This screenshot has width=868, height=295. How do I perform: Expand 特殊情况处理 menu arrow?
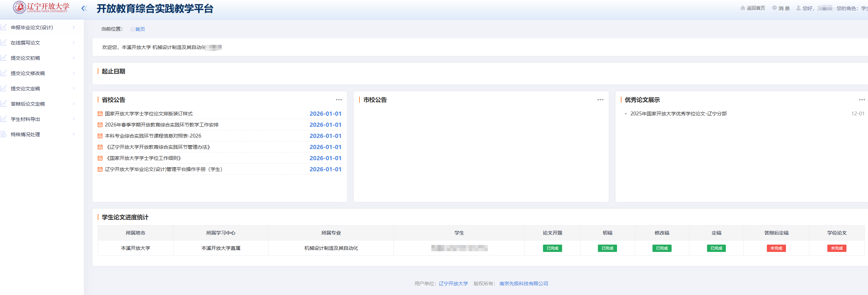(x=74, y=134)
